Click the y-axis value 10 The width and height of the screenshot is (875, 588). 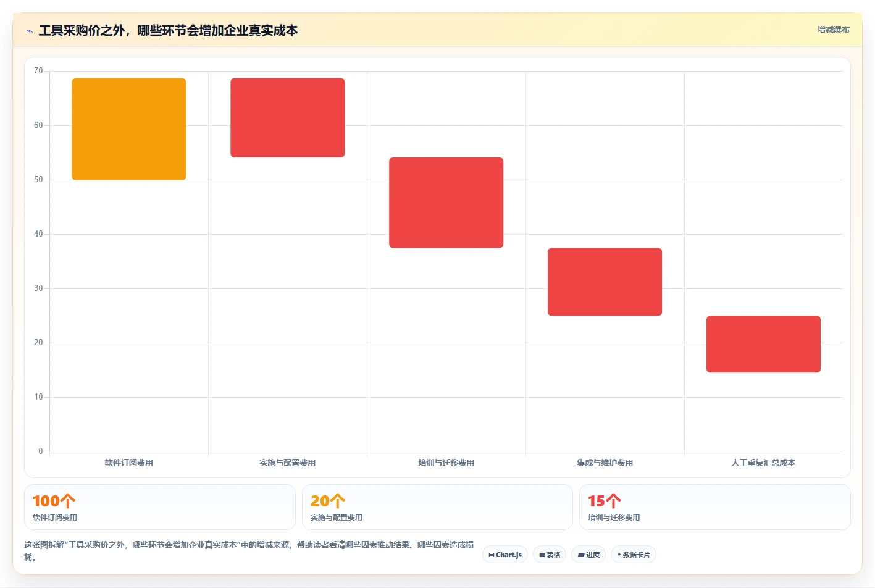click(38, 397)
